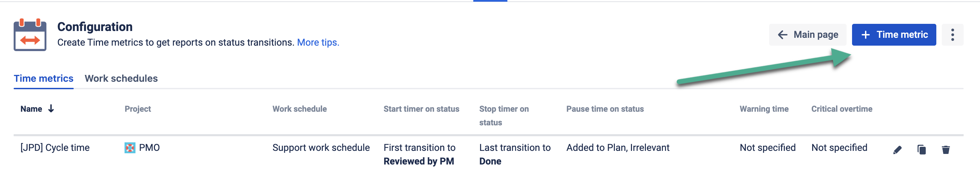Click the Support work schedule cell
The width and height of the screenshot is (980, 173).
pyautogui.click(x=321, y=147)
